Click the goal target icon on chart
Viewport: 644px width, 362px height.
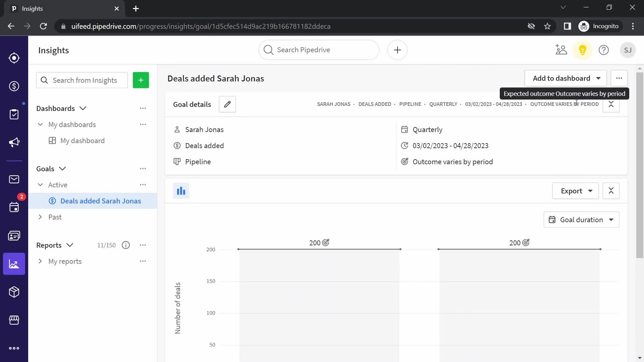coord(326,242)
